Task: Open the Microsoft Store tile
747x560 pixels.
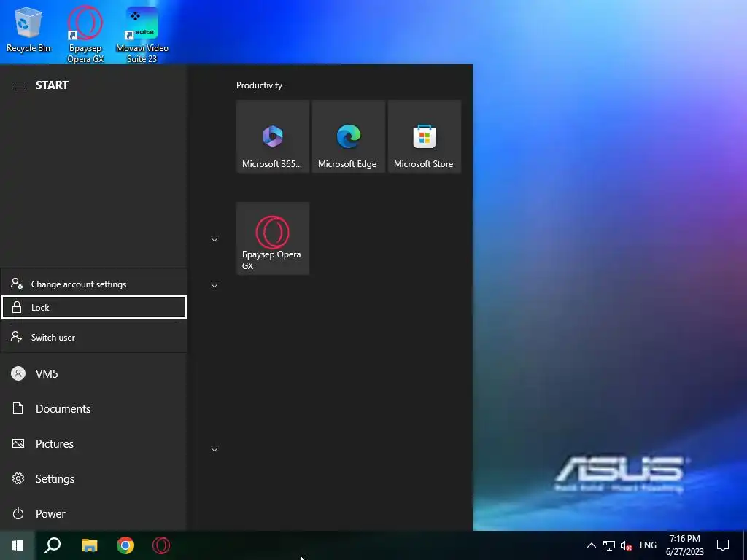Action: (424, 136)
